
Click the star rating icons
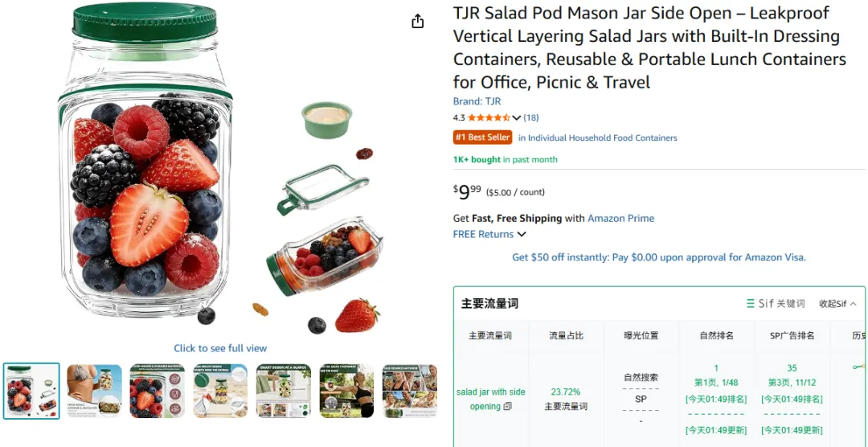[x=489, y=118]
